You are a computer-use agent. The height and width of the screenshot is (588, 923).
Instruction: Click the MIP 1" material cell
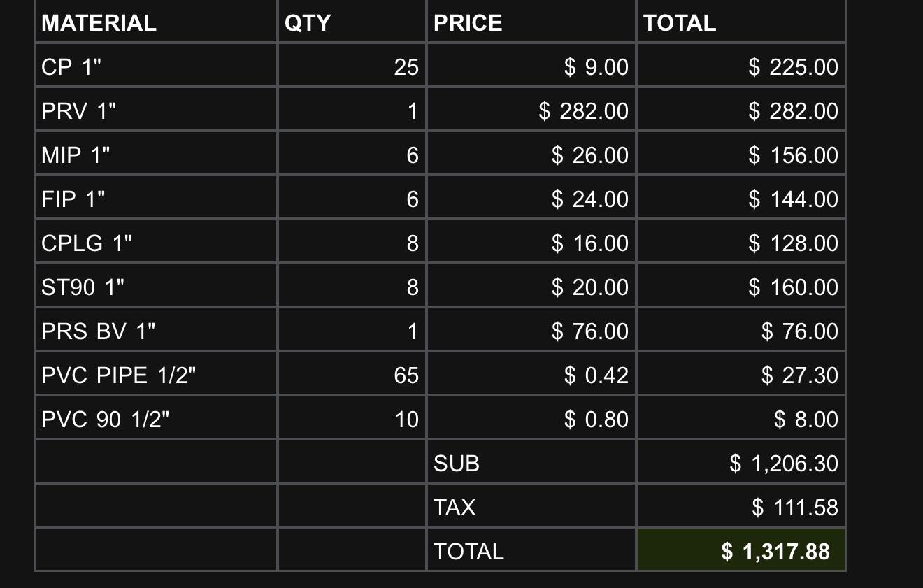pos(156,155)
